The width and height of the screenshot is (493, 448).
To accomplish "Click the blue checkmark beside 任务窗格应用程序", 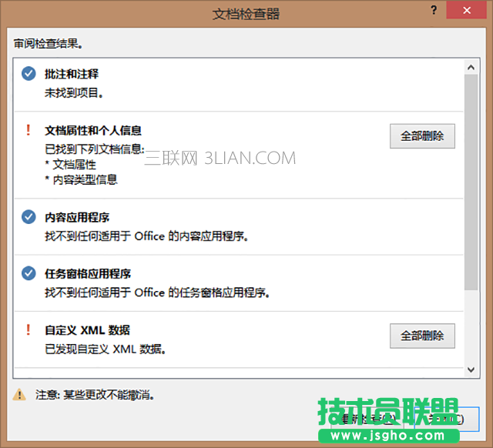I will coord(29,273).
